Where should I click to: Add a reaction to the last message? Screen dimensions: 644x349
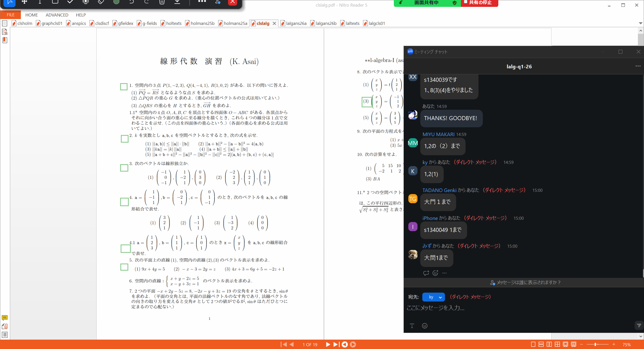[x=436, y=273]
